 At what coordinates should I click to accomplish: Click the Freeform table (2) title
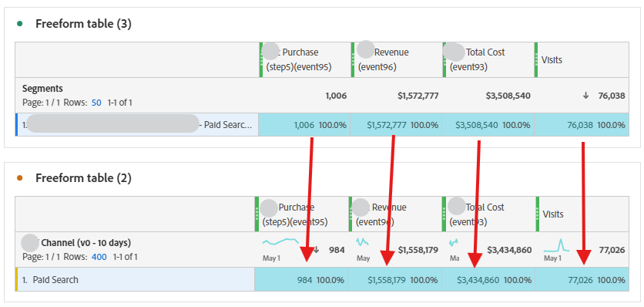coord(83,178)
